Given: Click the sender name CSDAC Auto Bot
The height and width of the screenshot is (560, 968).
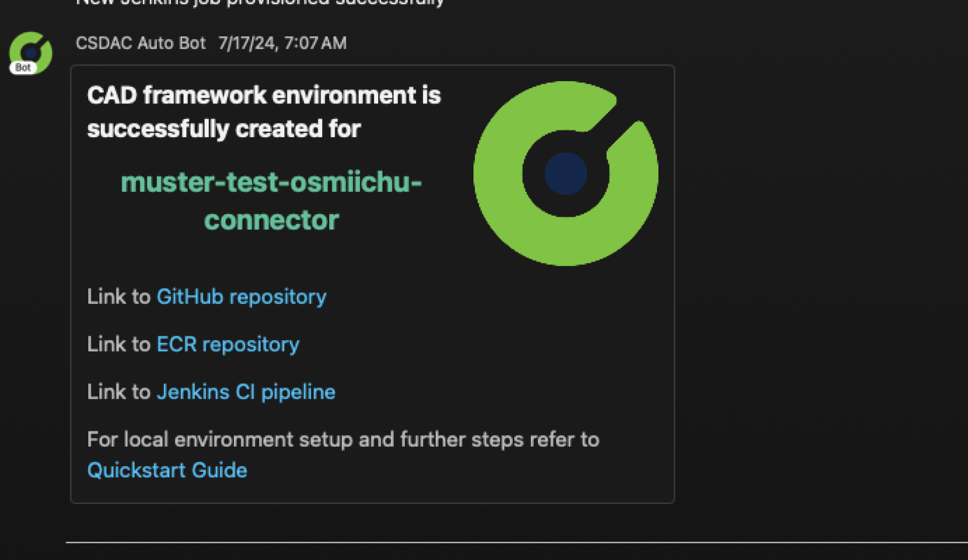Looking at the screenshot, I should coord(141,43).
